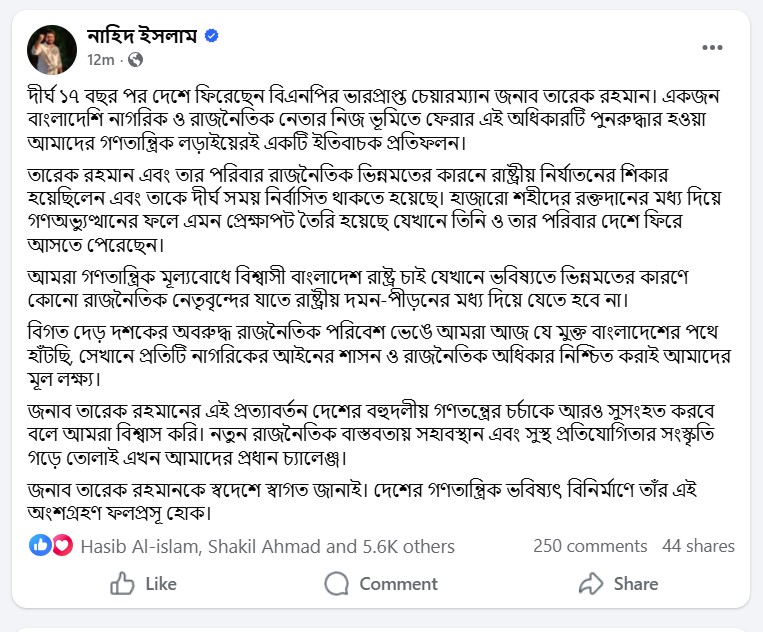The image size is (763, 632).
Task: Click the speech bubble Comment icon
Action: tap(338, 583)
